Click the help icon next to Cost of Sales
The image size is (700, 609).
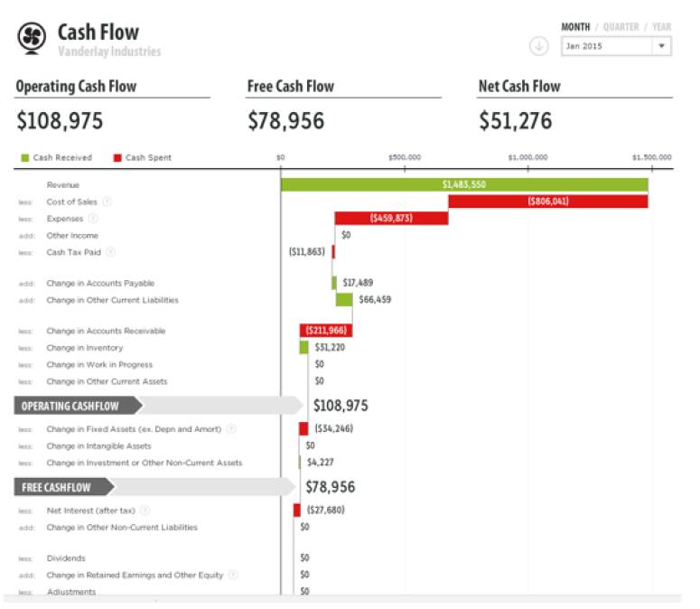tap(107, 201)
